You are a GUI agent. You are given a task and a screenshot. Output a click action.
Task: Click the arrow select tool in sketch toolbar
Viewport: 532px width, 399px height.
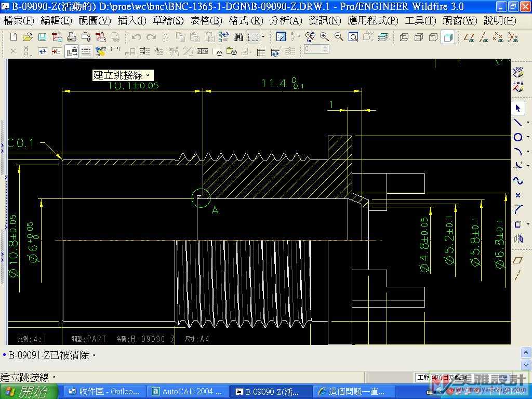coord(518,108)
